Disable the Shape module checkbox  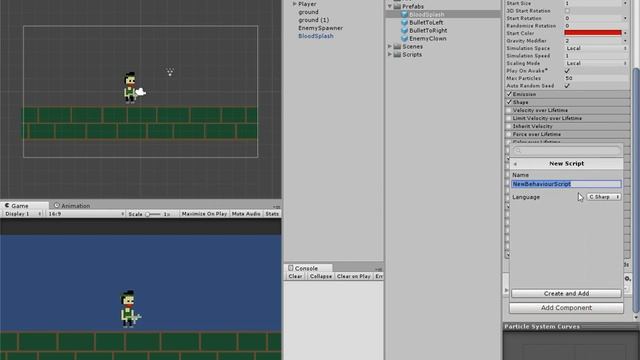tap(509, 102)
